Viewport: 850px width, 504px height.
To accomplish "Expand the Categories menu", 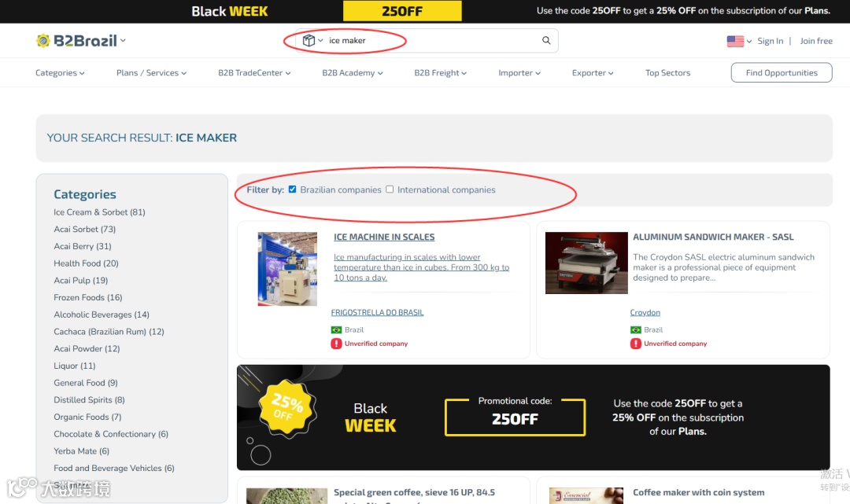I will click(60, 72).
